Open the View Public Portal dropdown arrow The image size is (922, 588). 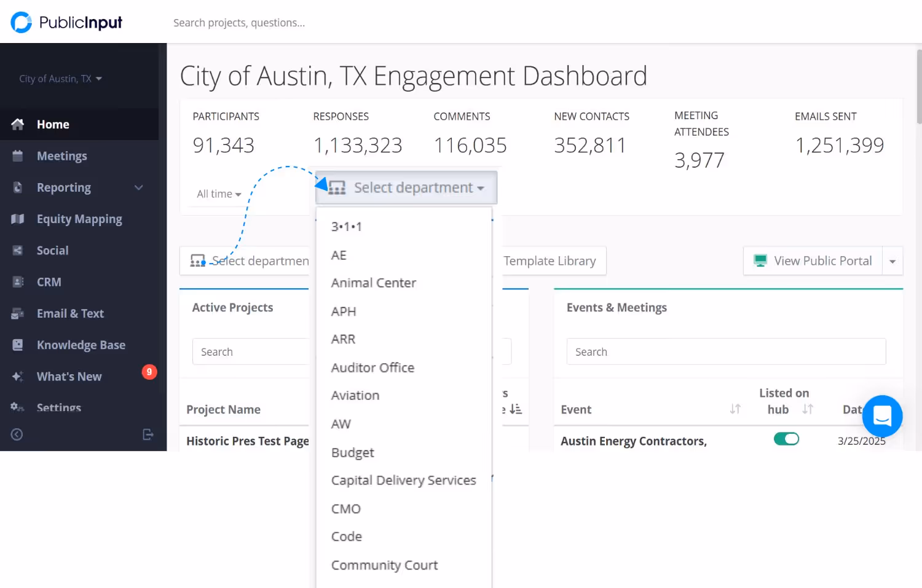click(x=892, y=261)
